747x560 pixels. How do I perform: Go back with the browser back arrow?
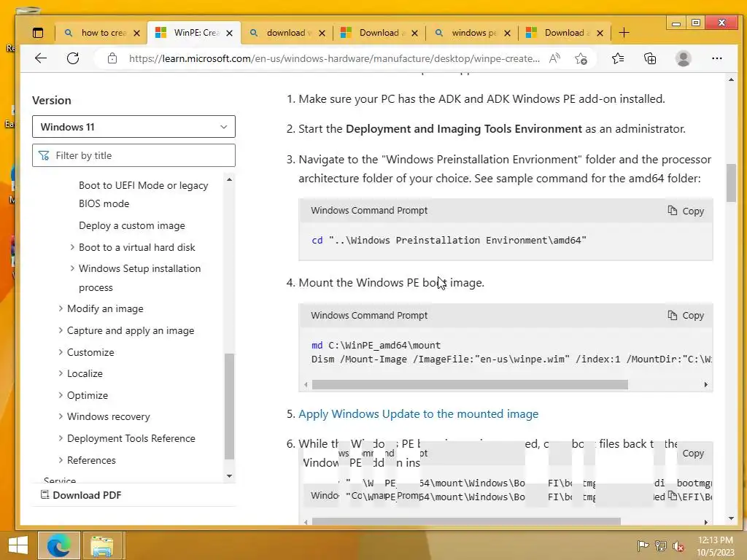41,58
